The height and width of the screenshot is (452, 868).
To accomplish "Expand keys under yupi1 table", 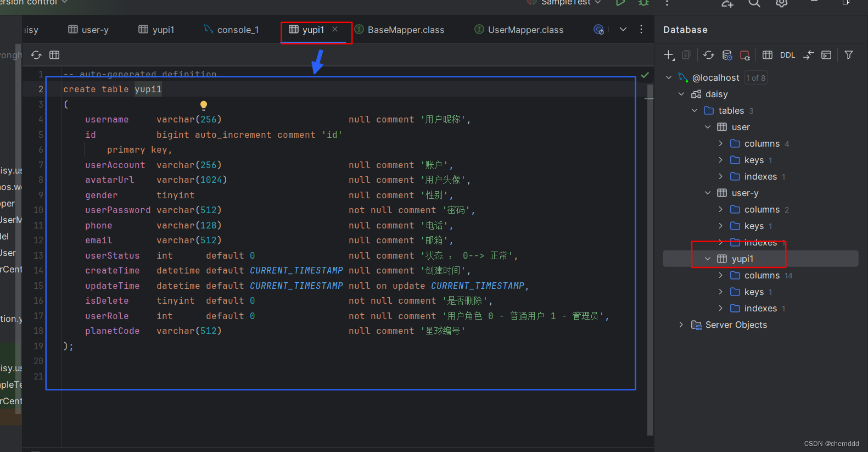I will coord(720,292).
